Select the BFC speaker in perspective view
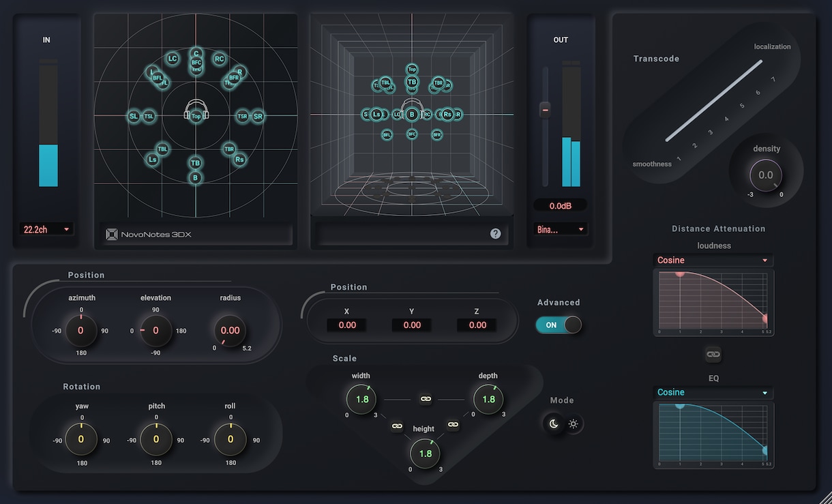 [412, 134]
